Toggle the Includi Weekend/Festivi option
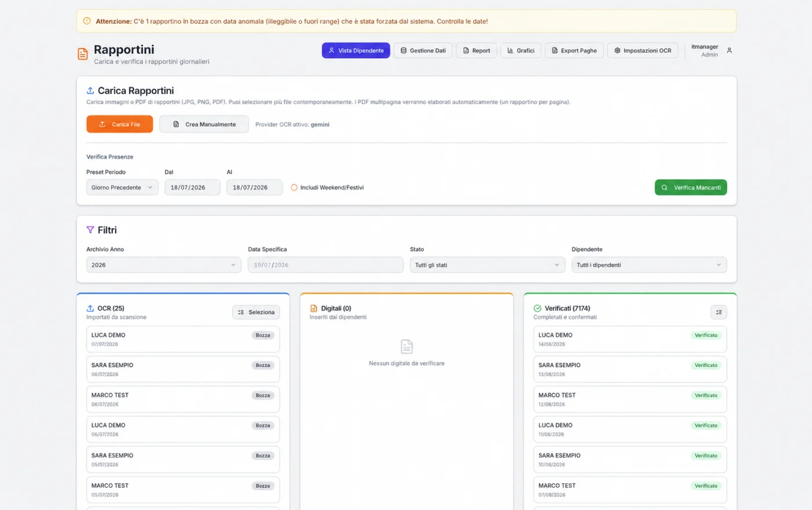The width and height of the screenshot is (812, 510). click(294, 188)
